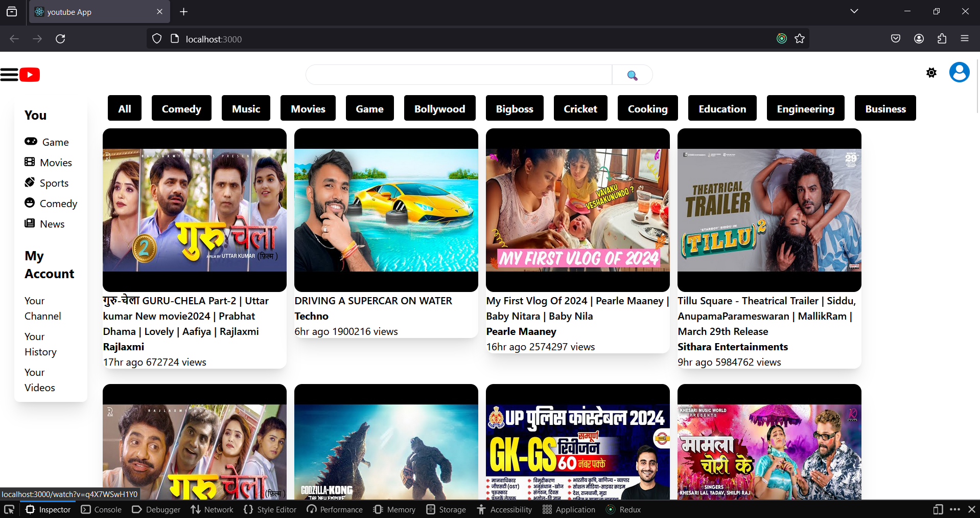Image resolution: width=980 pixels, height=518 pixels.
Task: Reload the current page
Action: (x=60, y=39)
